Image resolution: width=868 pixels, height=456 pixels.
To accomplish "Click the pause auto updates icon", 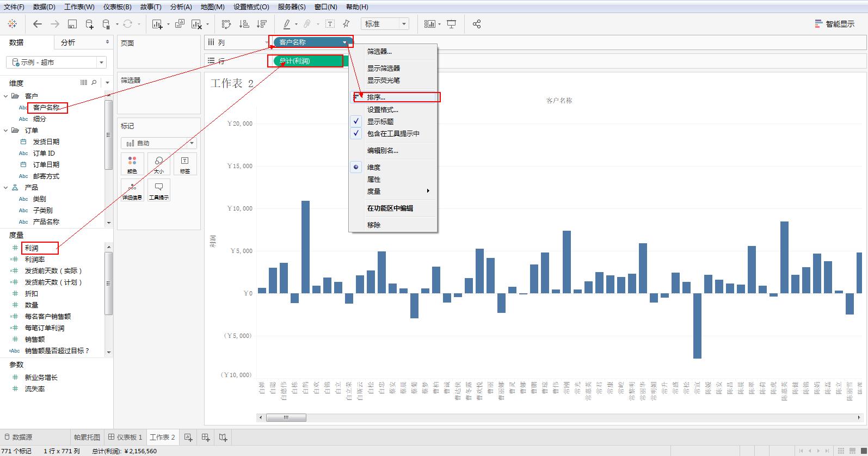I will tap(106, 24).
